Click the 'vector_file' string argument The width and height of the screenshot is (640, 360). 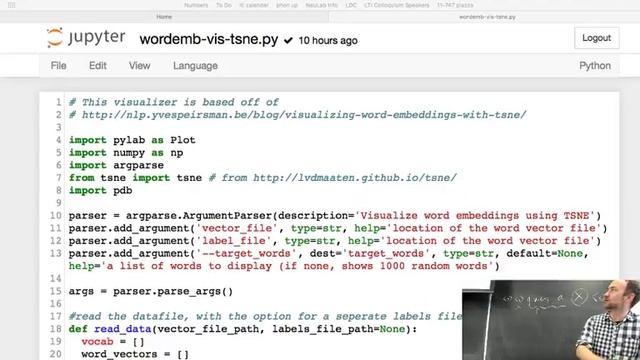[237, 228]
